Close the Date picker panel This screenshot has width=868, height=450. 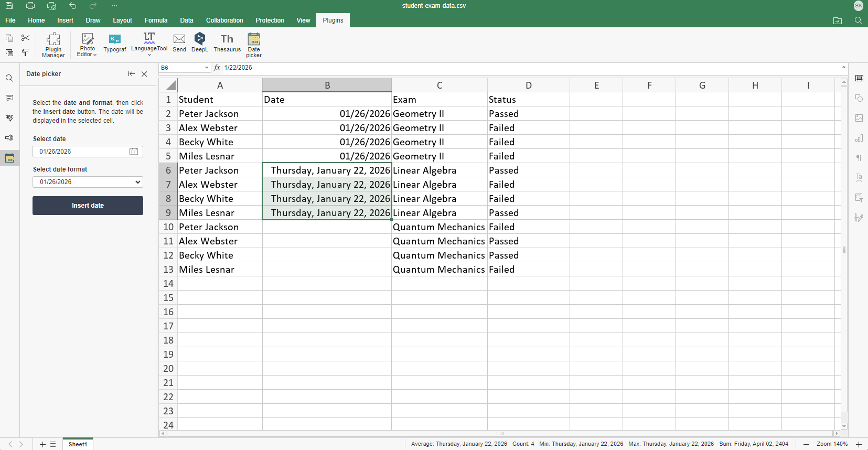[144, 74]
